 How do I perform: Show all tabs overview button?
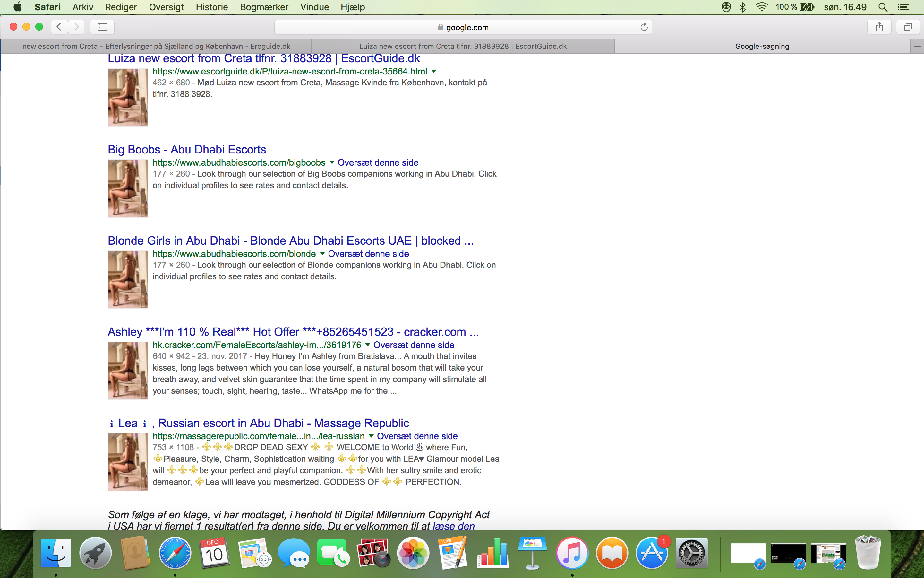point(908,27)
